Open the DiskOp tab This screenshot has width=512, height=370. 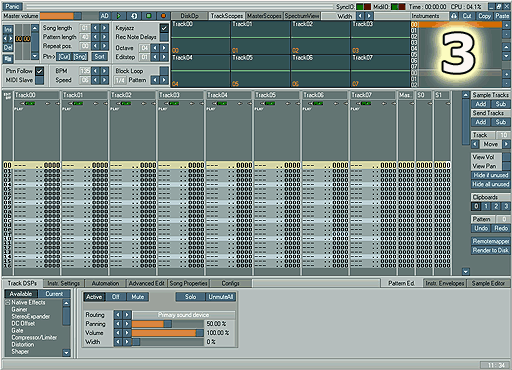click(x=189, y=16)
